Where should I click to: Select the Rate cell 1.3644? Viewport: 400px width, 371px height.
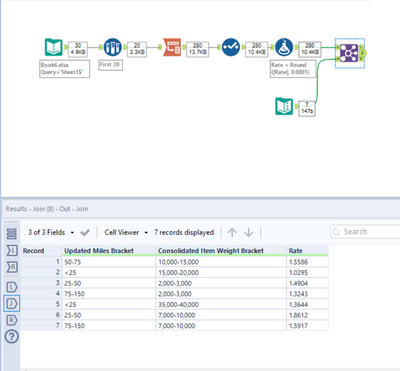307,305
